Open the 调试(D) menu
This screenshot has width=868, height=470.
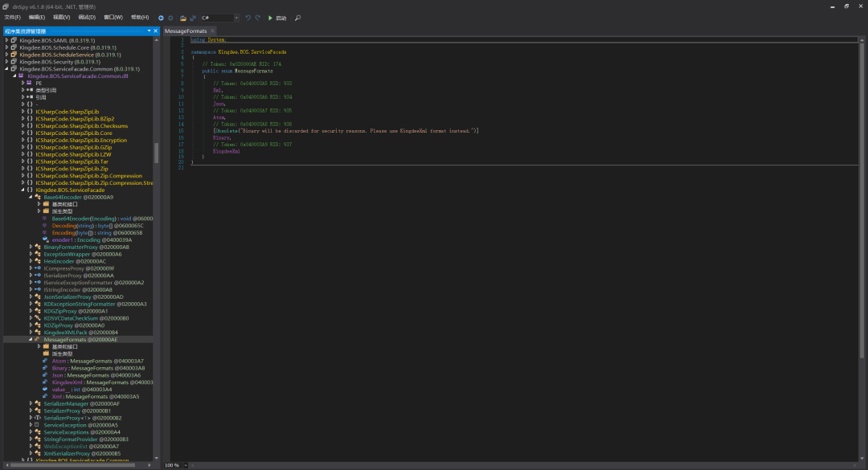pos(87,18)
